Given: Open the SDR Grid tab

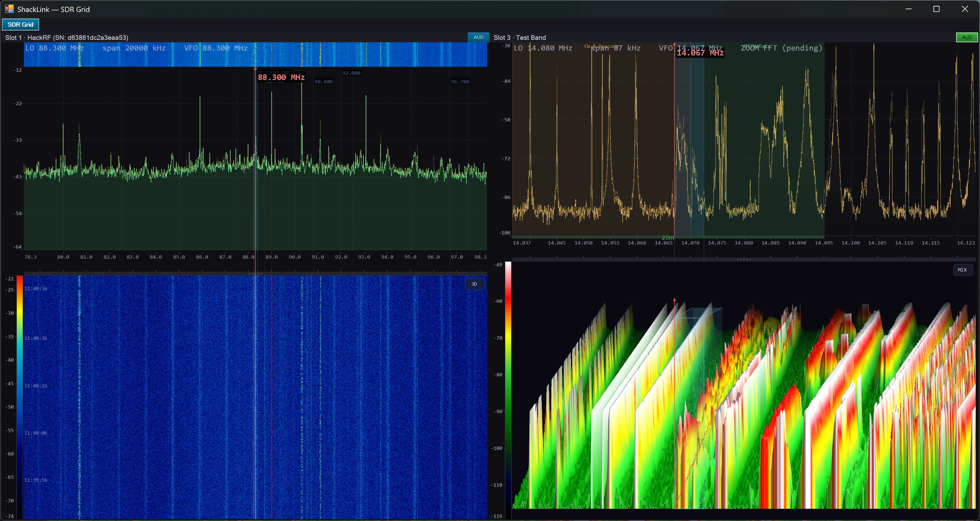Looking at the screenshot, I should click(20, 25).
